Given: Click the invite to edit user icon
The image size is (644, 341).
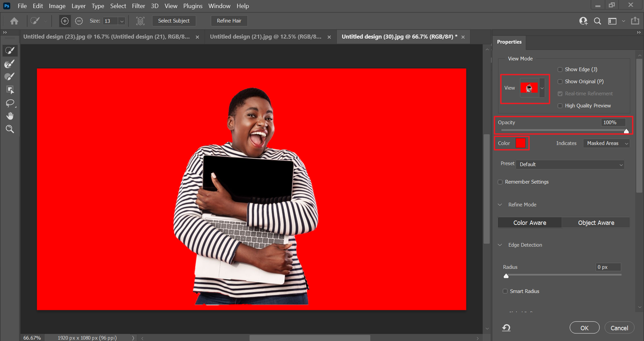Looking at the screenshot, I should point(583,21).
